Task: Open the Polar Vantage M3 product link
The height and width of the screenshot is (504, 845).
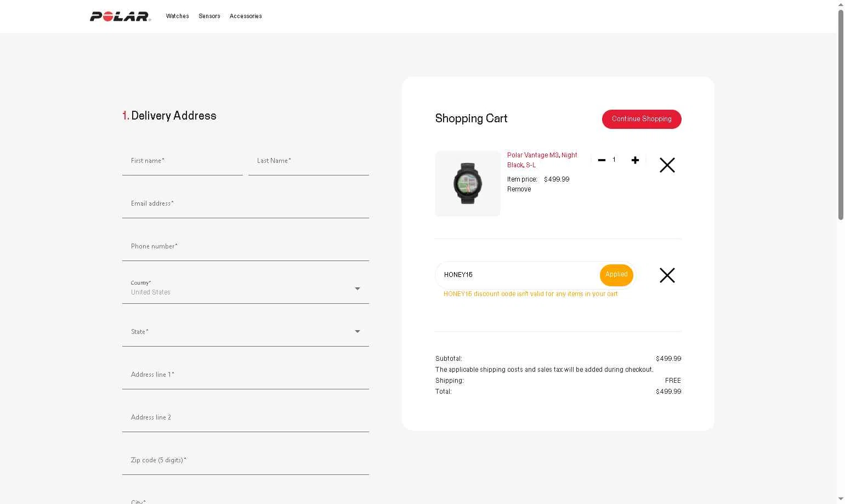Action: coord(542,160)
